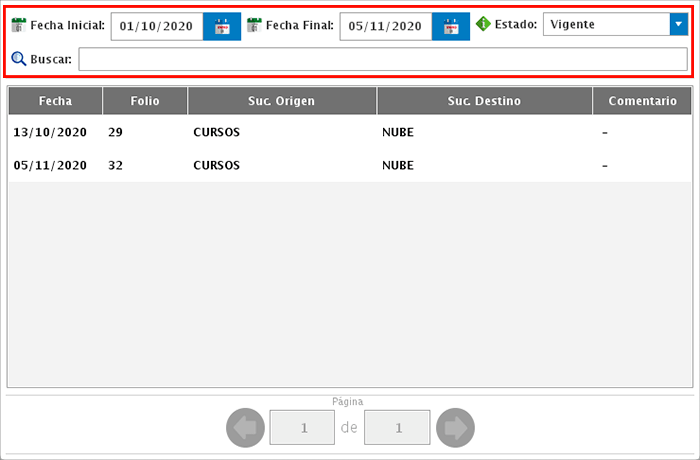Viewport: 700px width, 460px height.
Task: Click the Suc. Origen column header
Action: click(281, 101)
